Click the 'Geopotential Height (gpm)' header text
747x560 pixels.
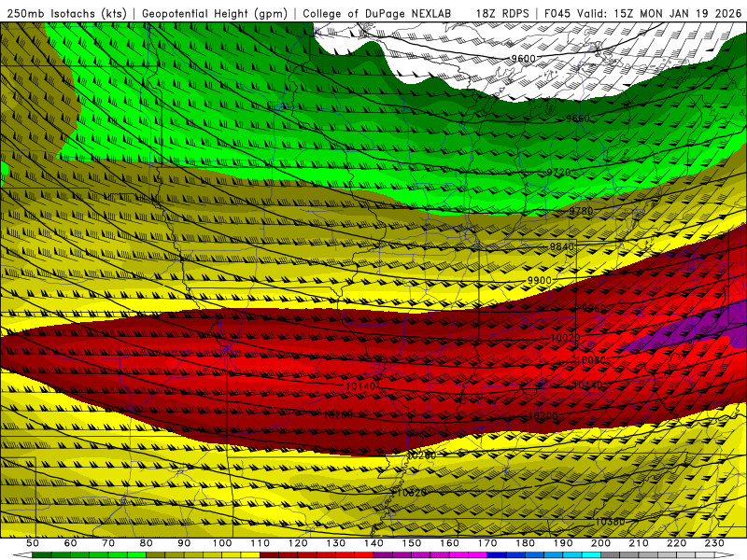coord(215,14)
